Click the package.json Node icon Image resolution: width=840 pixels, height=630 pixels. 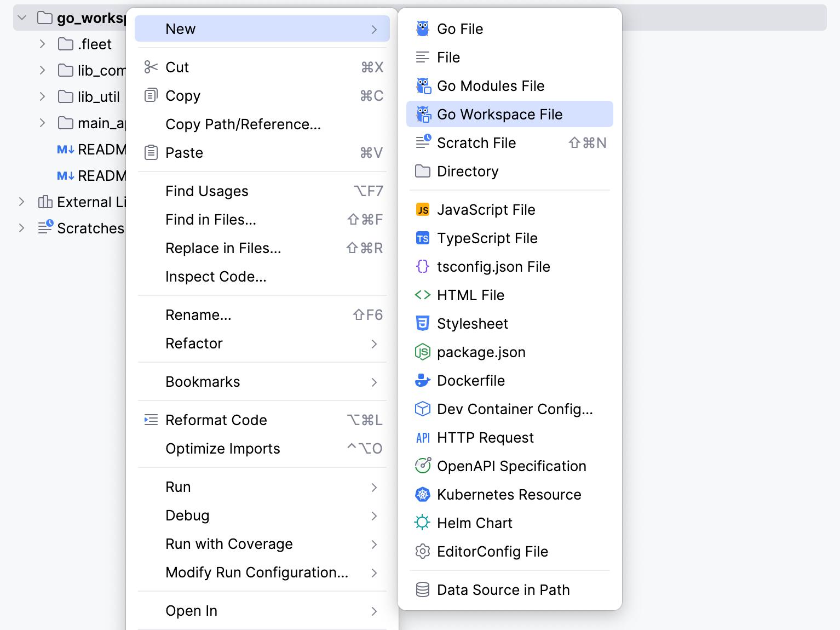pos(423,352)
